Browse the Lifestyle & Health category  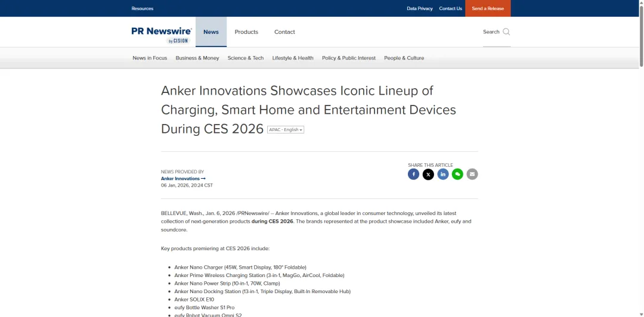coord(293,58)
